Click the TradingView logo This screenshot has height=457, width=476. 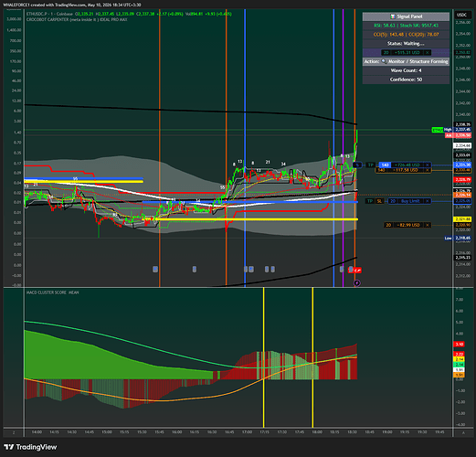click(x=30, y=447)
